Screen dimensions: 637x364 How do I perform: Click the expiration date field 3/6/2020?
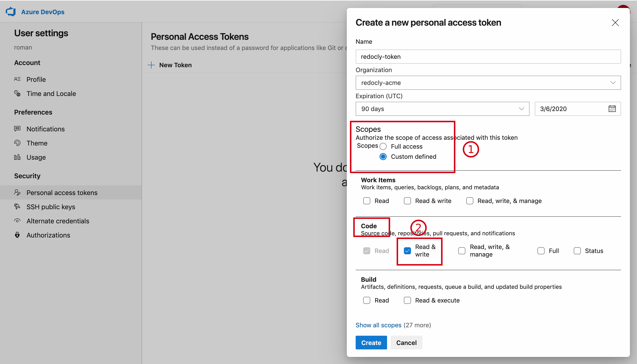578,109
